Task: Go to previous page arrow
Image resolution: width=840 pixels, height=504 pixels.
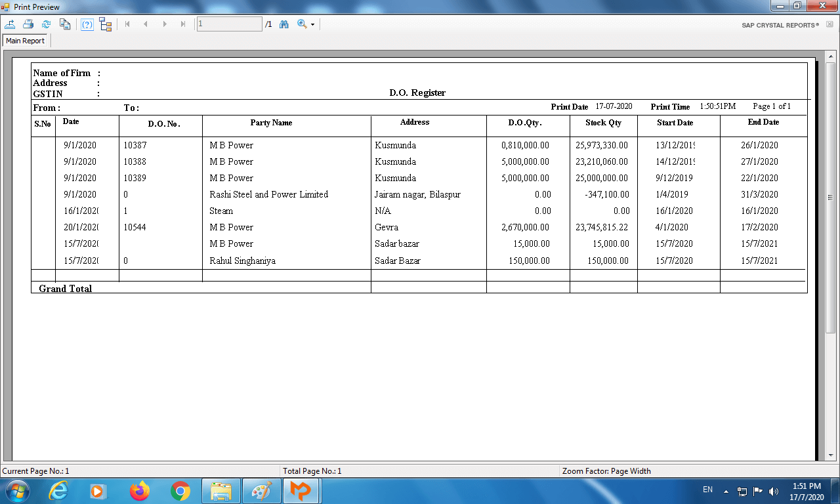Action: (146, 24)
